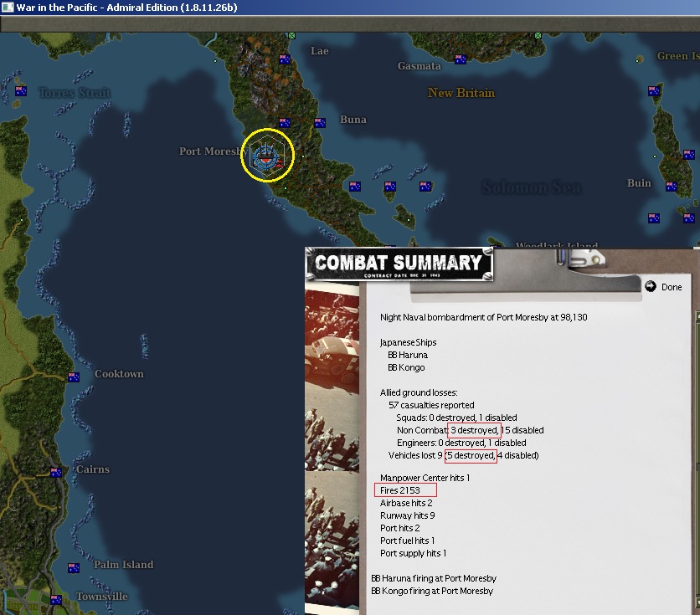The image size is (700, 615).
Task: Click the 'Port fuel hits 1' line
Action: click(407, 541)
